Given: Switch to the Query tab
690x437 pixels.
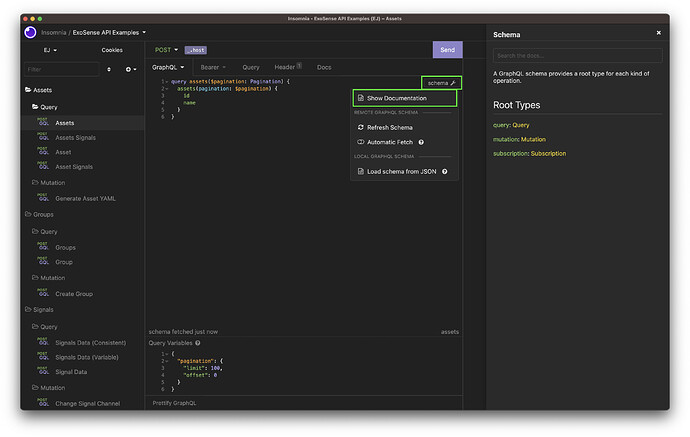Looking at the screenshot, I should point(251,67).
